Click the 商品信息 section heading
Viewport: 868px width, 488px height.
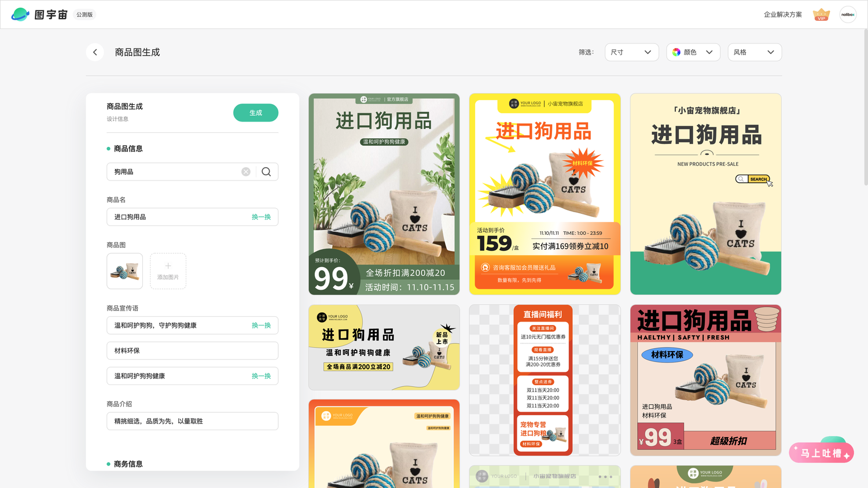tap(128, 149)
